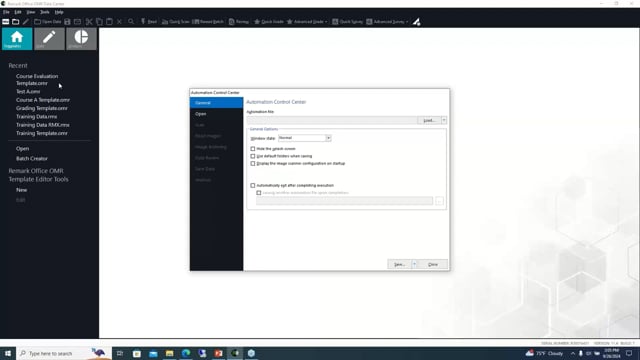The height and width of the screenshot is (360, 640).
Task: Click the Save button in dialog
Action: point(400,264)
